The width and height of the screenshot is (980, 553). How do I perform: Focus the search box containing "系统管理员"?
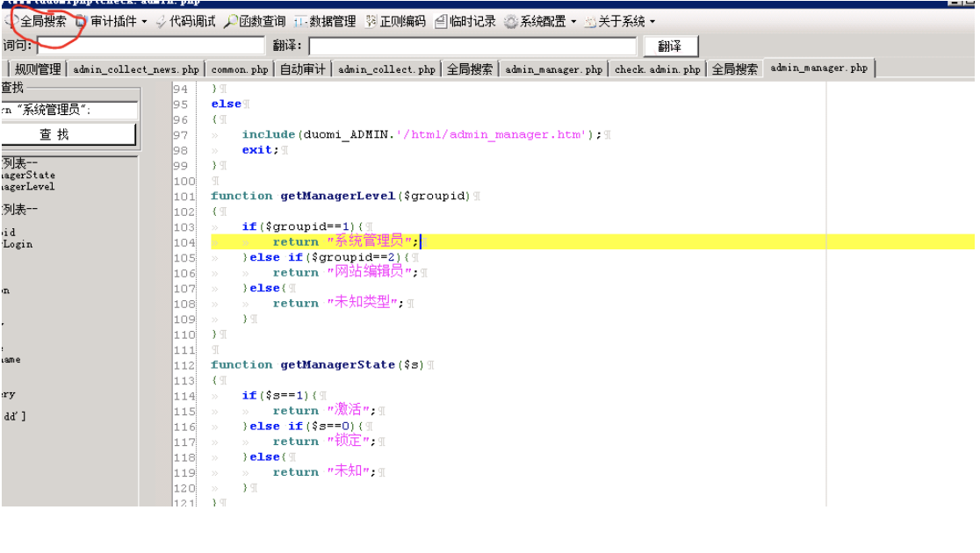[x=68, y=110]
